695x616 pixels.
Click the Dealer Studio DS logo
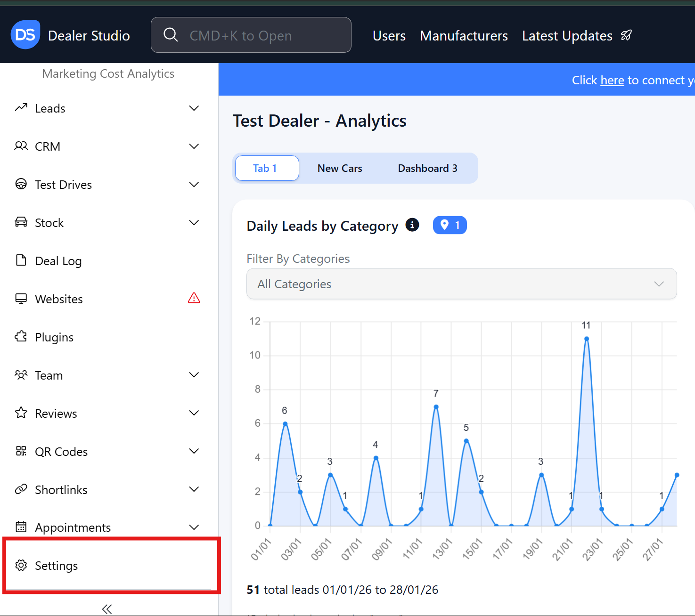25,35
